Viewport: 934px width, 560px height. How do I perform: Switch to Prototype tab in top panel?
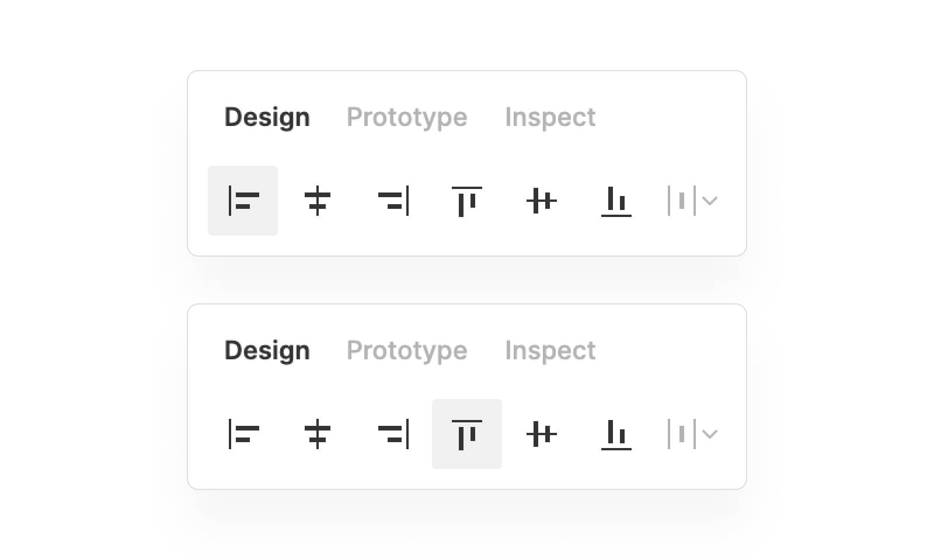pos(407,117)
